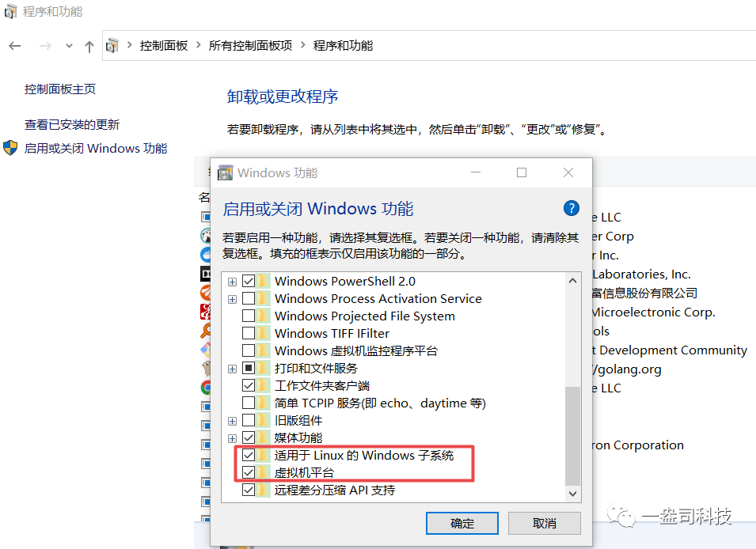
Task: Enable Windows Process Activation Service checkbox
Action: pyautogui.click(x=249, y=298)
